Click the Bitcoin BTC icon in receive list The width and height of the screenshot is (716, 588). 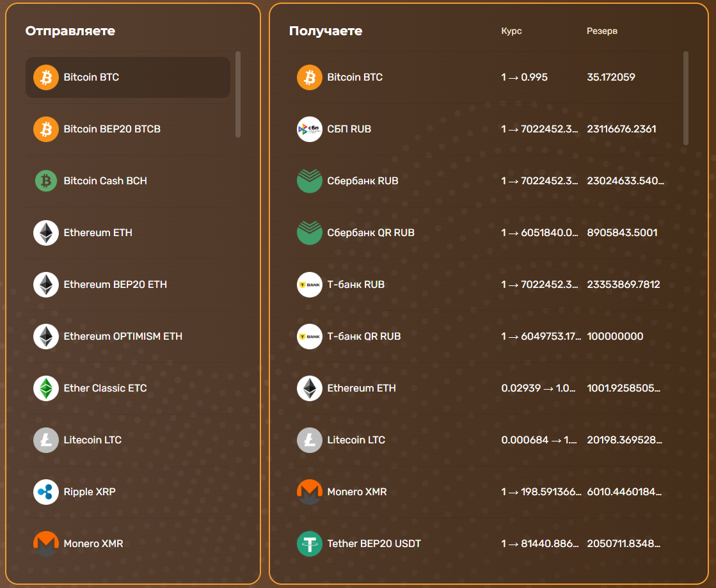click(x=310, y=77)
